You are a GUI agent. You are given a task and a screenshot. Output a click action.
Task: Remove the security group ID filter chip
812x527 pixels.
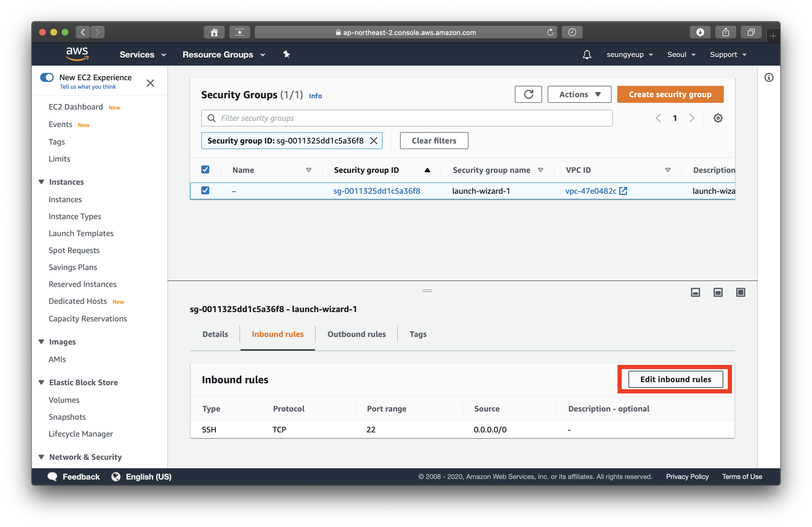coord(373,141)
